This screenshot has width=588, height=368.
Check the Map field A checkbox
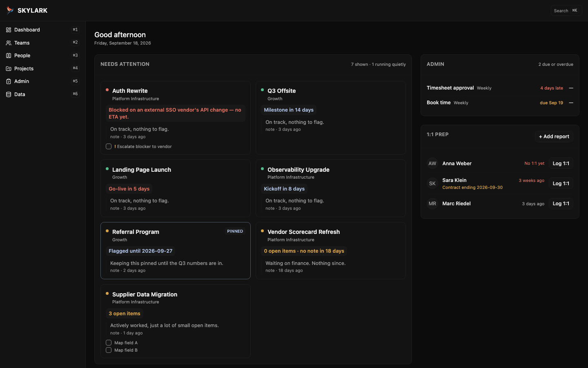tap(109, 343)
